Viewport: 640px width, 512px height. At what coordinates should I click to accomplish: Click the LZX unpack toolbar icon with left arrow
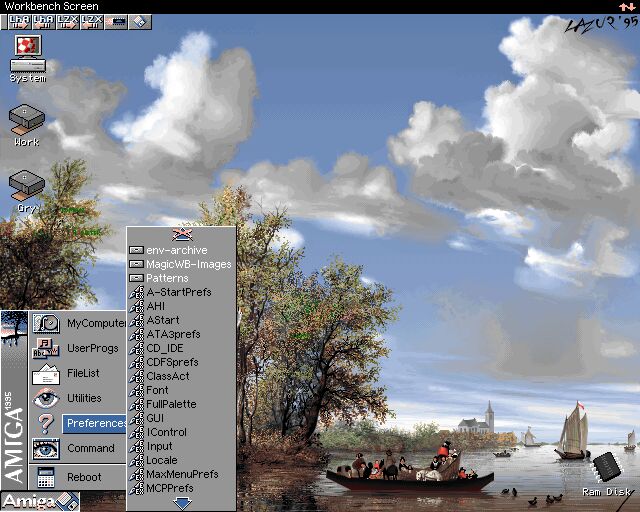coord(92,22)
